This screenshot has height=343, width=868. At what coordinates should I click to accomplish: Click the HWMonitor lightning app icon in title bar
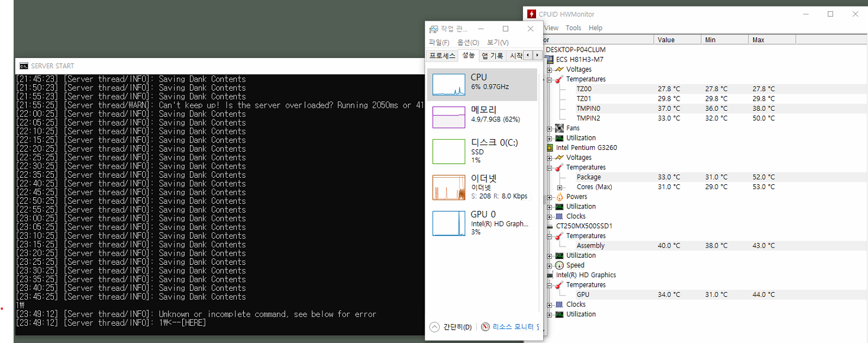point(531,14)
